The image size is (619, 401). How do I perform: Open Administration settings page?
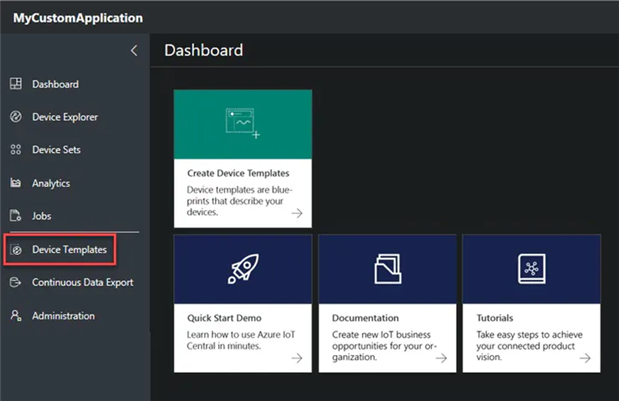(64, 316)
